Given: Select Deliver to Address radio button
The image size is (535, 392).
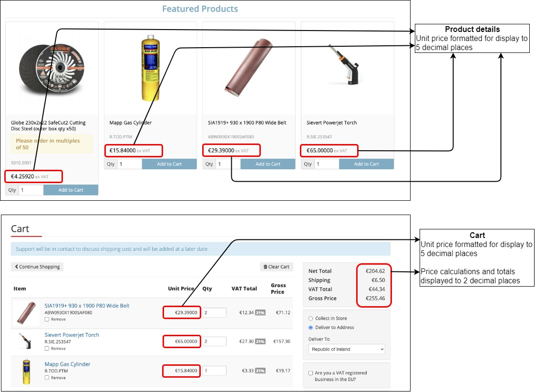Looking at the screenshot, I should (311, 328).
